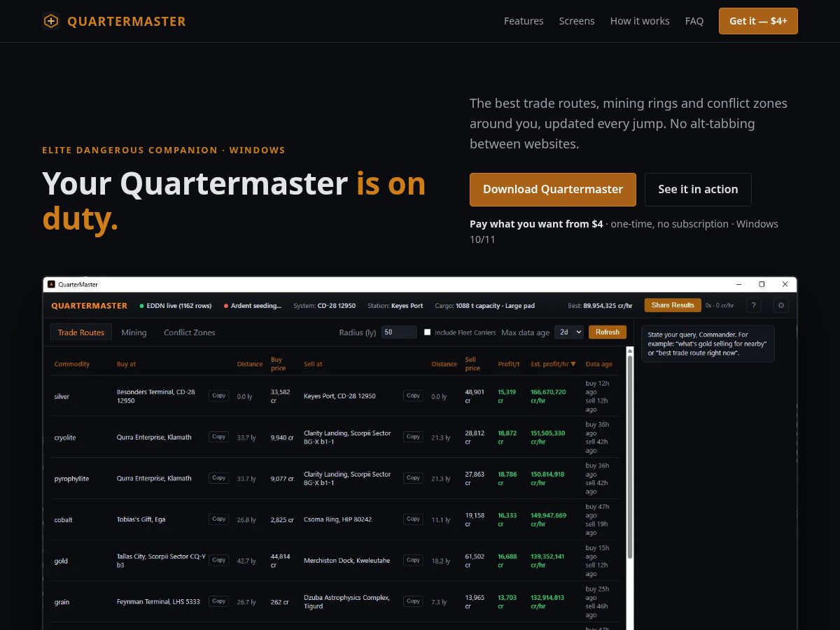Click the gold commodity cell
840x630 pixels.
tap(61, 561)
